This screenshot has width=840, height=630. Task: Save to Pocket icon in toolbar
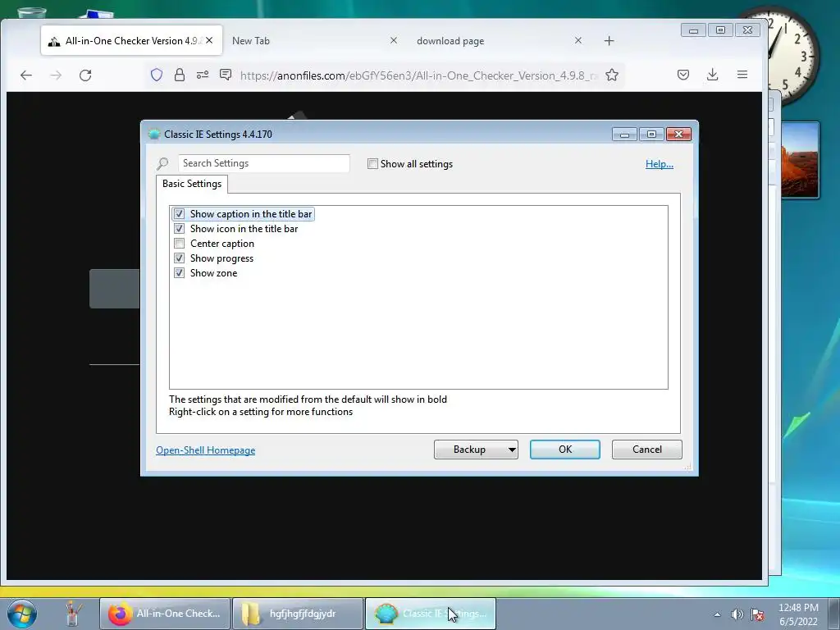(683, 75)
